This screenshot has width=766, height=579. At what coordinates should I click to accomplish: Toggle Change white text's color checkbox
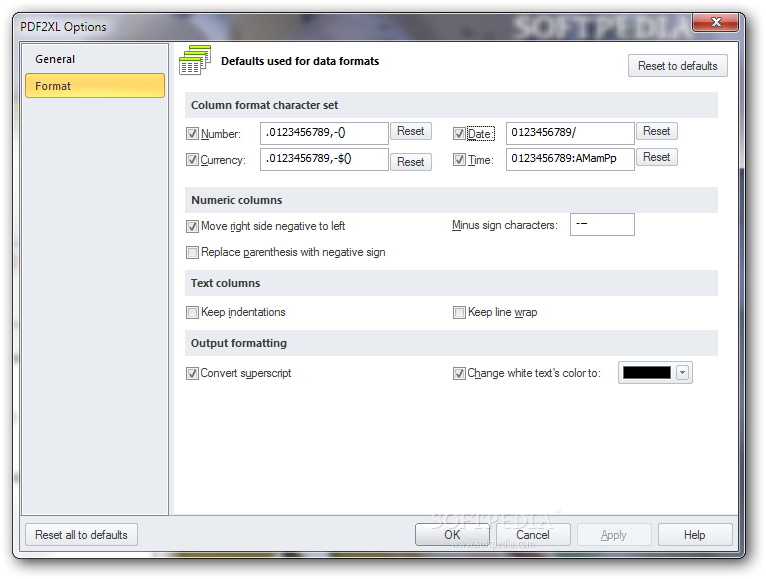(459, 373)
